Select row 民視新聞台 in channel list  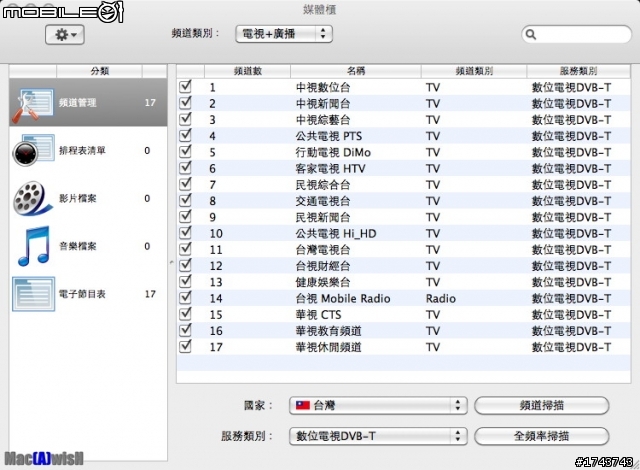[x=404, y=217]
